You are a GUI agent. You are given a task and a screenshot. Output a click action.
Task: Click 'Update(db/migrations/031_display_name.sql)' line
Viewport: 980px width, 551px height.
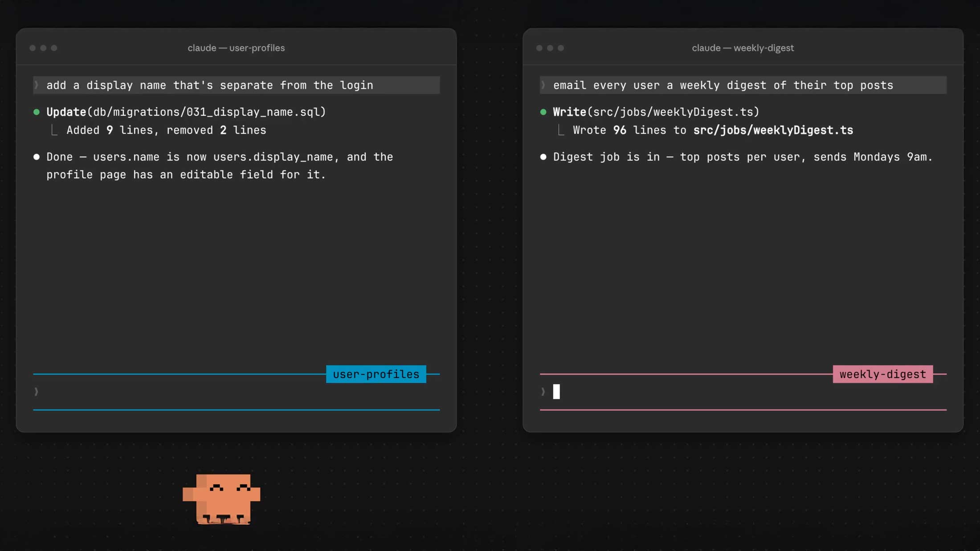(x=186, y=112)
